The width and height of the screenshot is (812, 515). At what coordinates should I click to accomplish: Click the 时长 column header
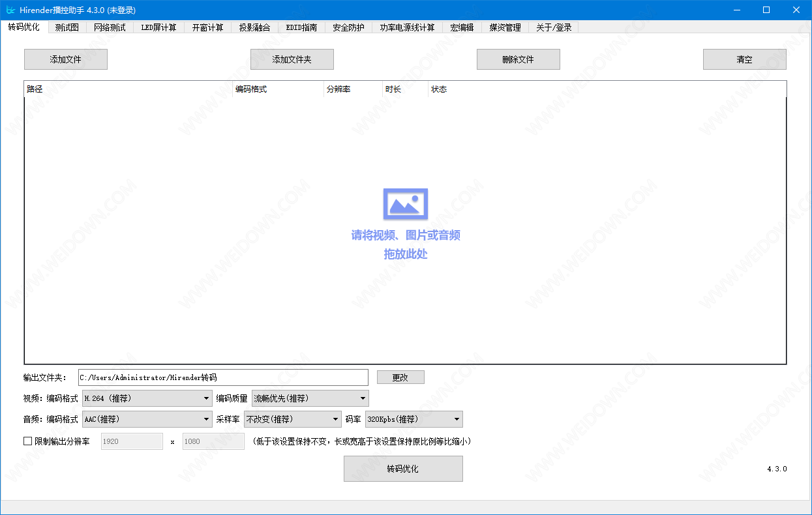pos(406,89)
